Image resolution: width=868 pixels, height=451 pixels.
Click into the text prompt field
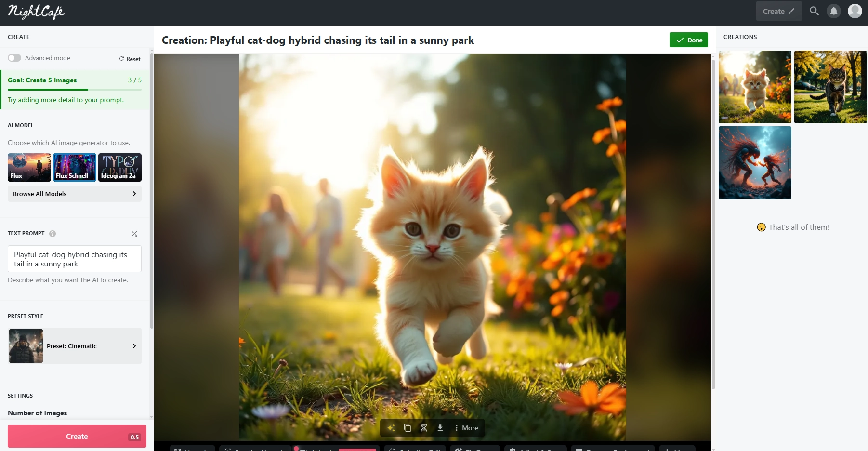(x=75, y=259)
